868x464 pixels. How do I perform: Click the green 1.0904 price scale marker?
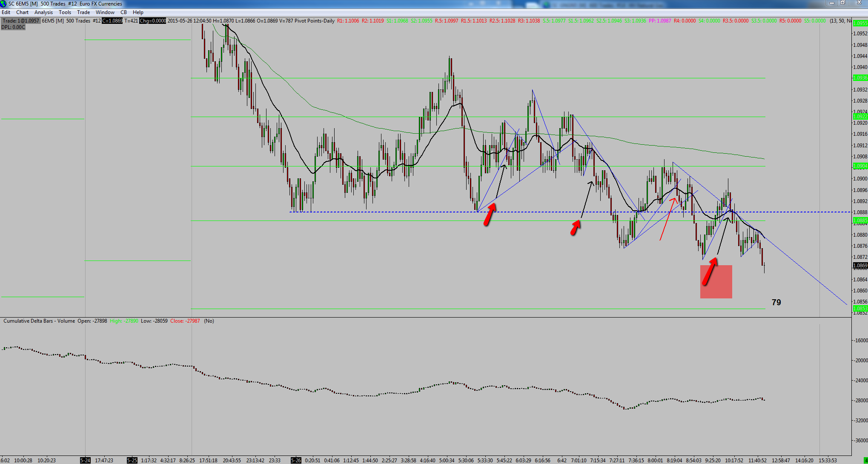coord(860,166)
